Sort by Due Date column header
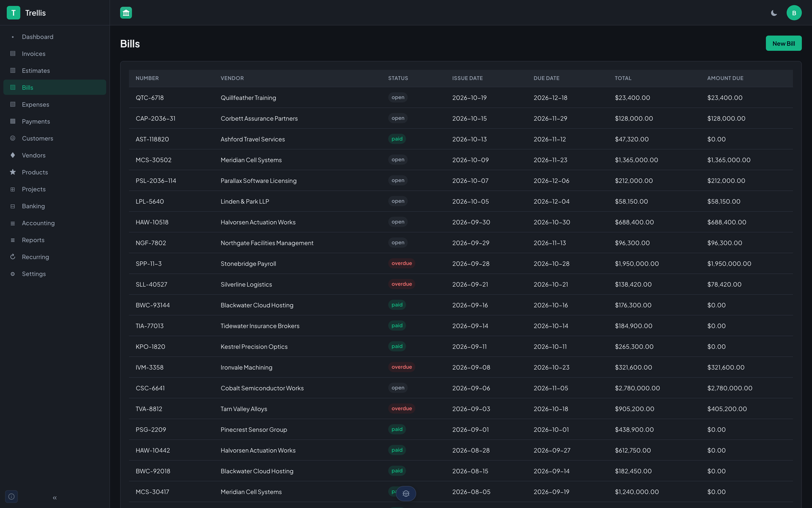 546,78
